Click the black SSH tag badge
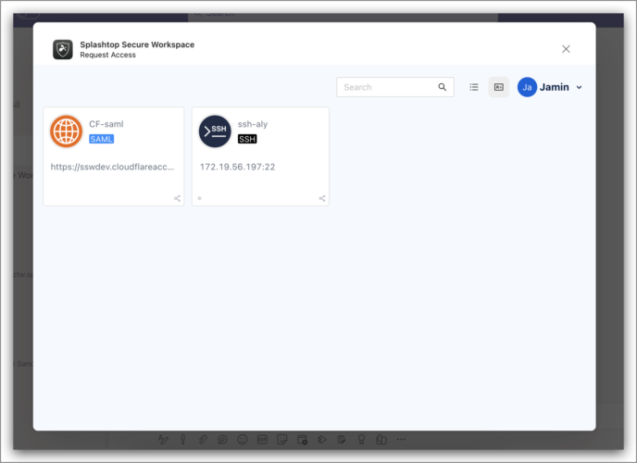 click(x=247, y=139)
